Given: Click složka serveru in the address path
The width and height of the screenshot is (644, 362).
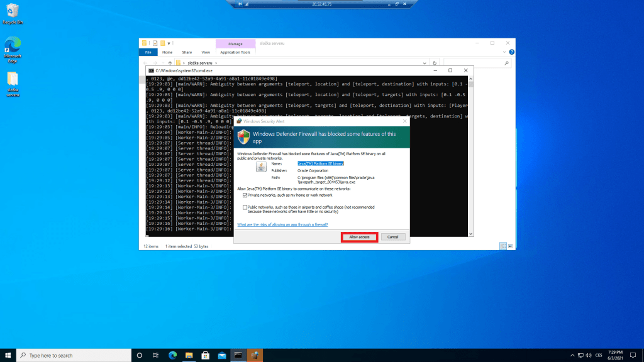Looking at the screenshot, I should point(200,63).
